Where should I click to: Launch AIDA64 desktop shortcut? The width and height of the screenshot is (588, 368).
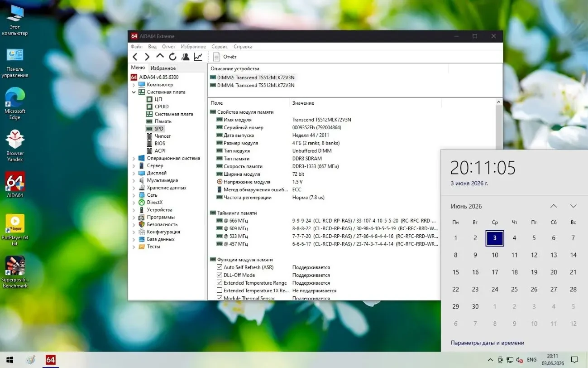click(15, 185)
